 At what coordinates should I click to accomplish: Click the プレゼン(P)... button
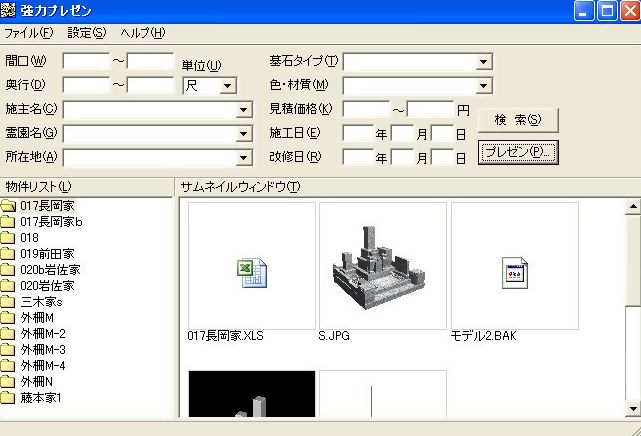click(518, 152)
